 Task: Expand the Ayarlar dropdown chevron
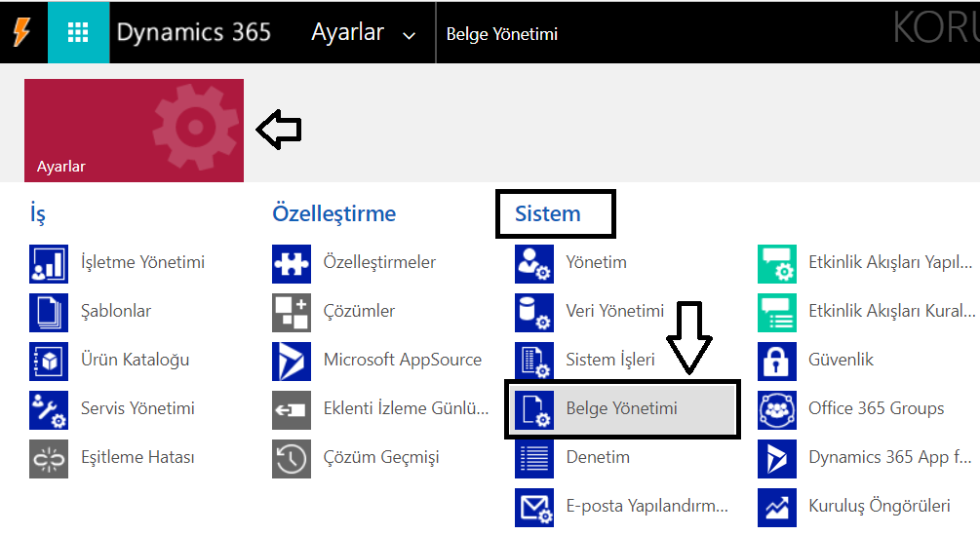410,36
